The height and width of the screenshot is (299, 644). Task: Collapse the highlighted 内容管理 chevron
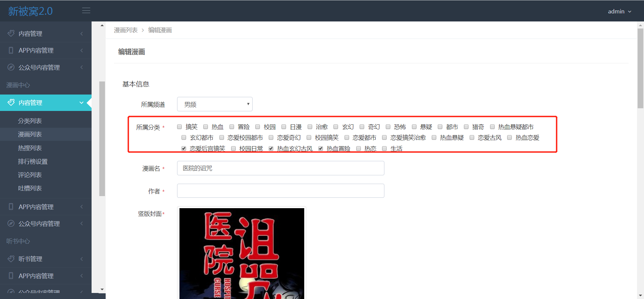82,103
